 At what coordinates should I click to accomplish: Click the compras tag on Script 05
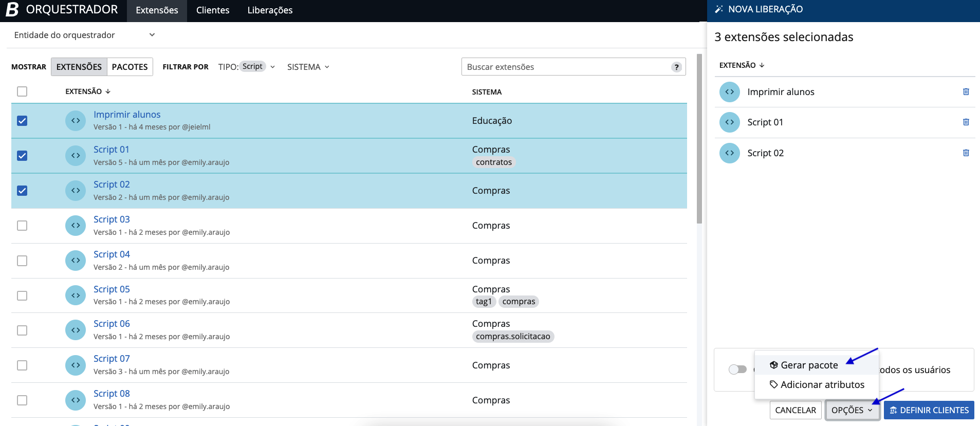[x=519, y=302]
